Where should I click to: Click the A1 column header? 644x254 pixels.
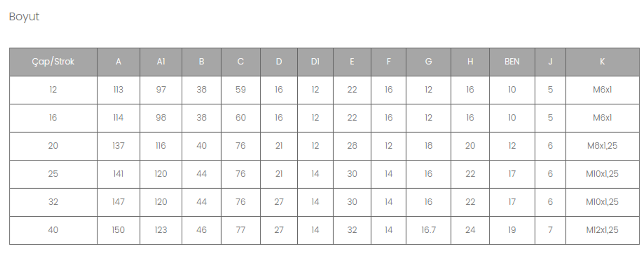click(161, 62)
